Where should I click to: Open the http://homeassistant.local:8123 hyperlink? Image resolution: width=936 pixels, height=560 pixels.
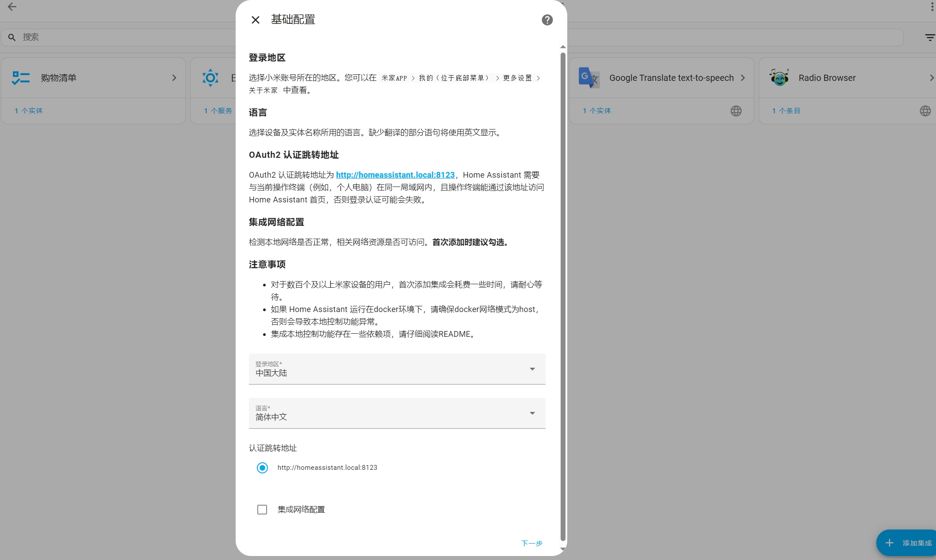point(395,175)
